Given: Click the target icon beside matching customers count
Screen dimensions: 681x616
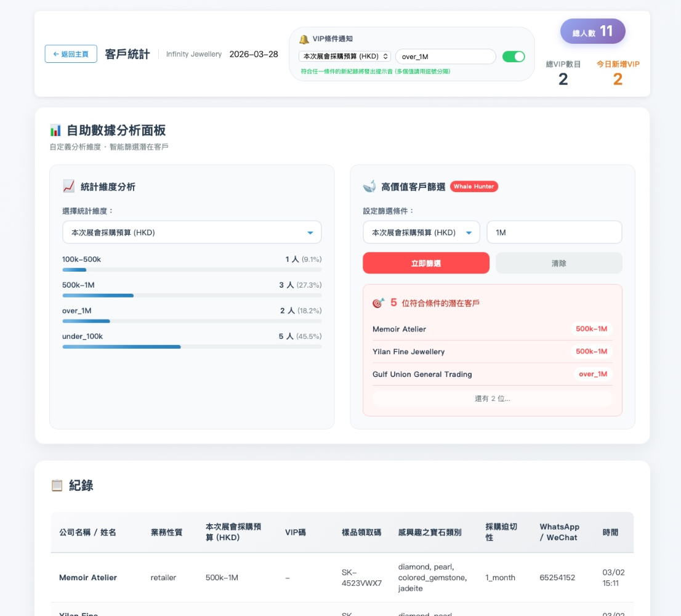Looking at the screenshot, I should point(378,303).
